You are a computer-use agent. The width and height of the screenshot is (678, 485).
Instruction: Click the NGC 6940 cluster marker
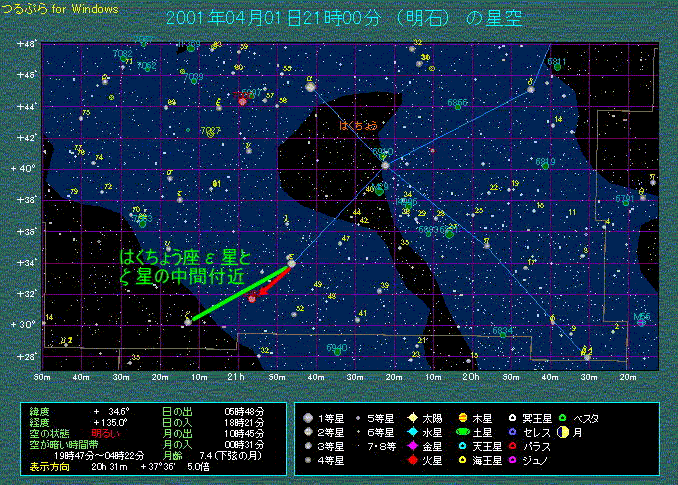[x=337, y=348]
